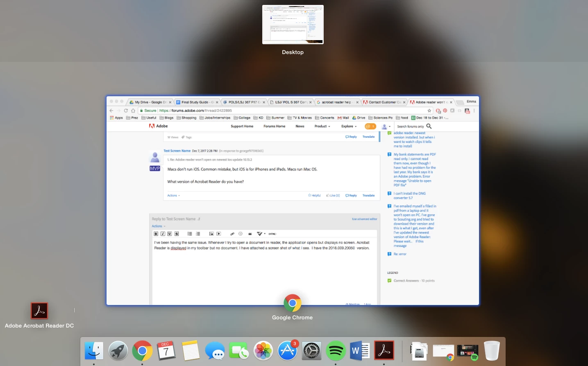Mark the MVP reply as Helpful
588x366 pixels.
pos(314,195)
